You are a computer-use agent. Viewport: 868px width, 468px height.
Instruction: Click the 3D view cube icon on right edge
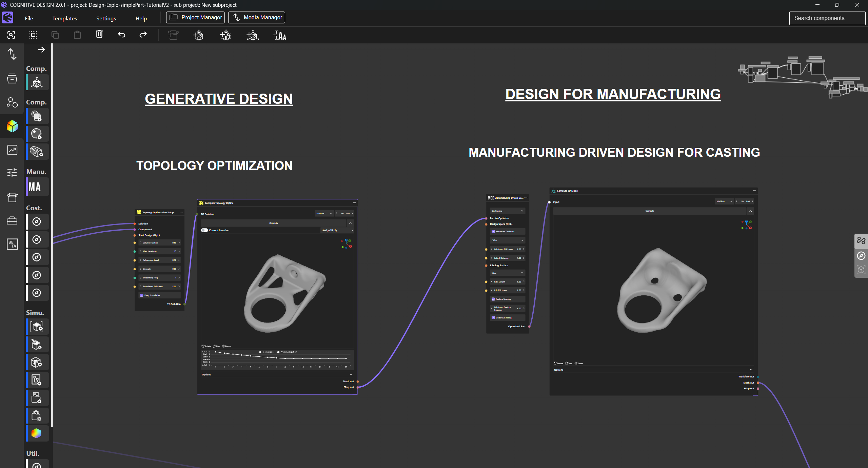[x=861, y=270]
